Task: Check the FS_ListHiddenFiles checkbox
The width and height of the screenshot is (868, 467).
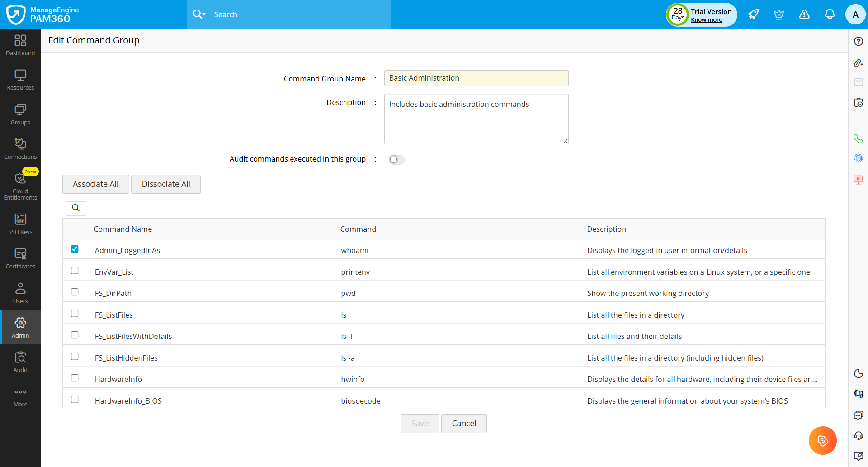Action: (x=75, y=357)
